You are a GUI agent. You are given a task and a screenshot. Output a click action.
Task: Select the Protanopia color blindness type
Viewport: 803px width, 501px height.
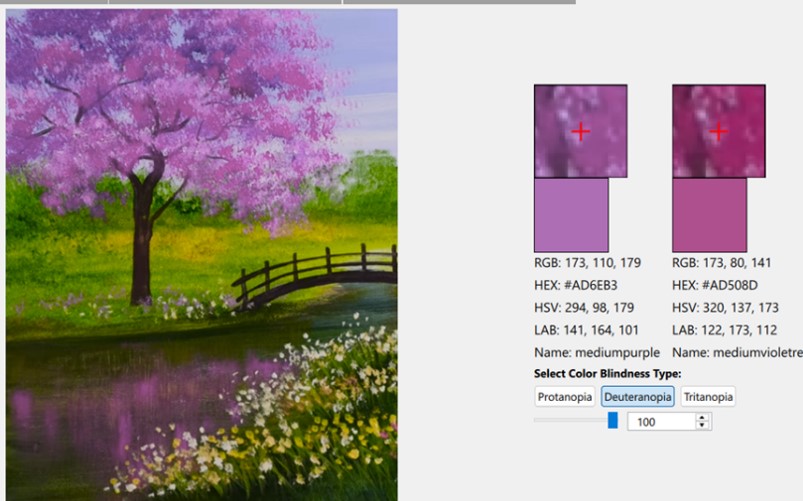565,397
